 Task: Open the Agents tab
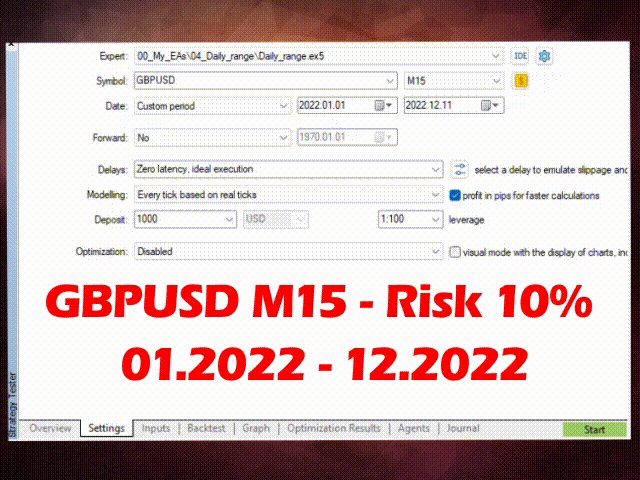(413, 428)
